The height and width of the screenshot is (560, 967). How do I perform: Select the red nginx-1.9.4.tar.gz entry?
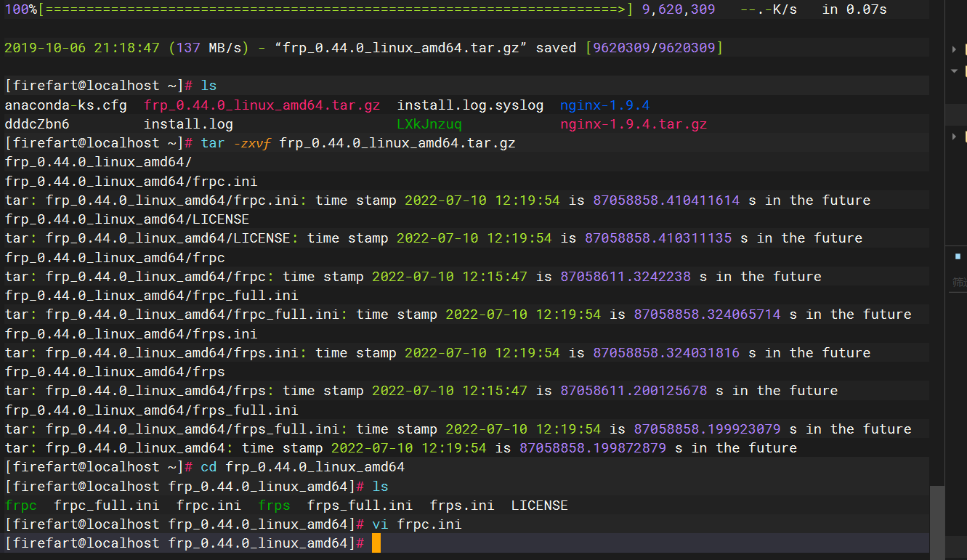(634, 124)
